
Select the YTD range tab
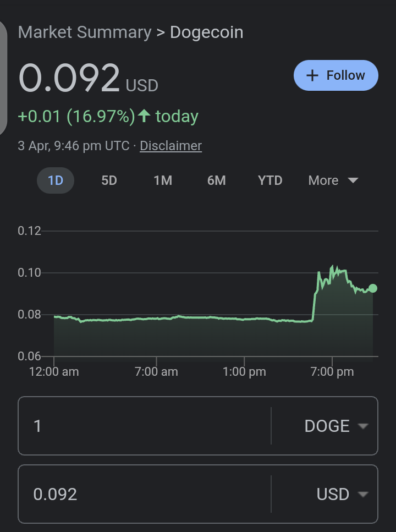pos(270,180)
